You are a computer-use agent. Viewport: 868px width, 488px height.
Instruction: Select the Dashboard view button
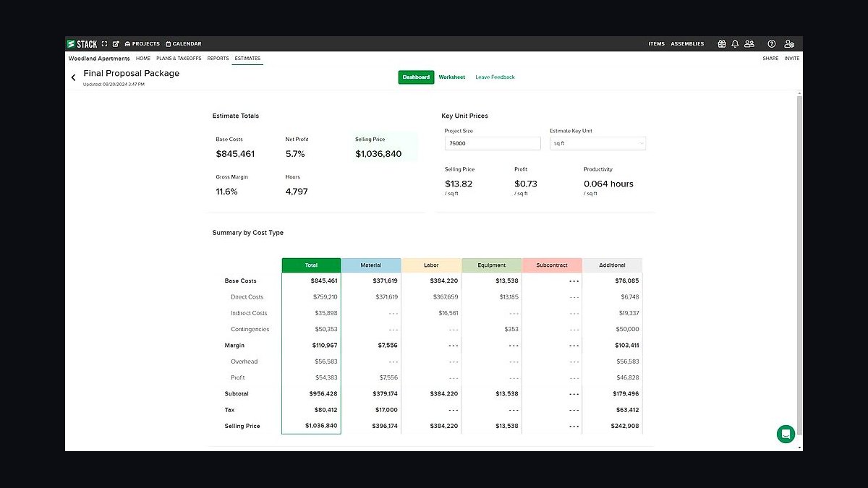[416, 77]
